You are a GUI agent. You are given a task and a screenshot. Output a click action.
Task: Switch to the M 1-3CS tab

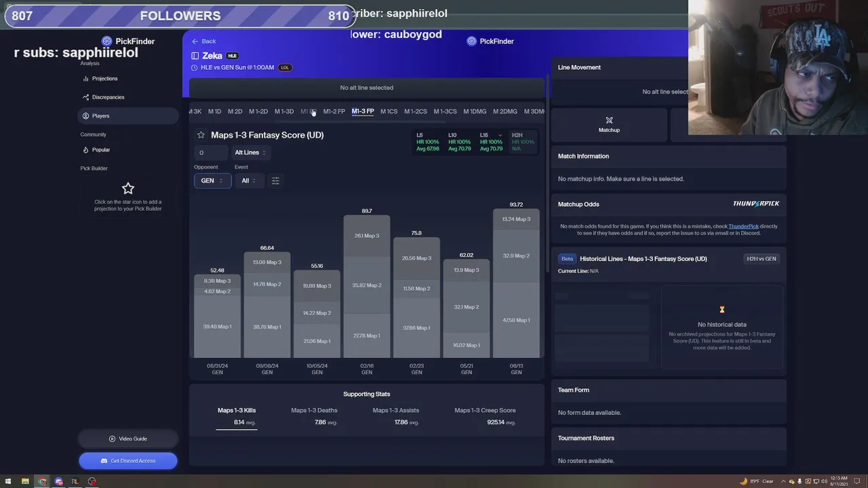(445, 111)
